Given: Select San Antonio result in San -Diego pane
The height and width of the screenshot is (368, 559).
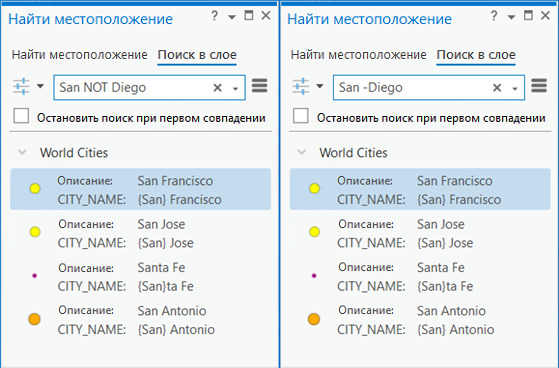Looking at the screenshot, I should tap(420, 320).
